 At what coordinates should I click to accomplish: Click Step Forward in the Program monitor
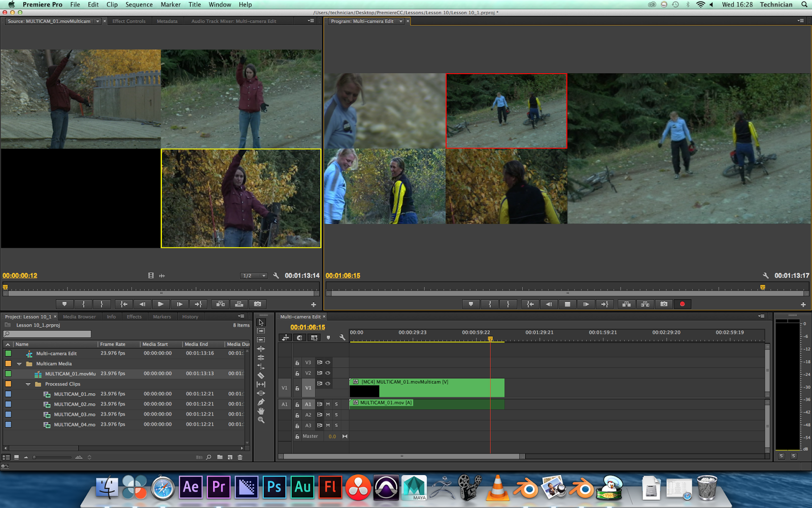586,304
